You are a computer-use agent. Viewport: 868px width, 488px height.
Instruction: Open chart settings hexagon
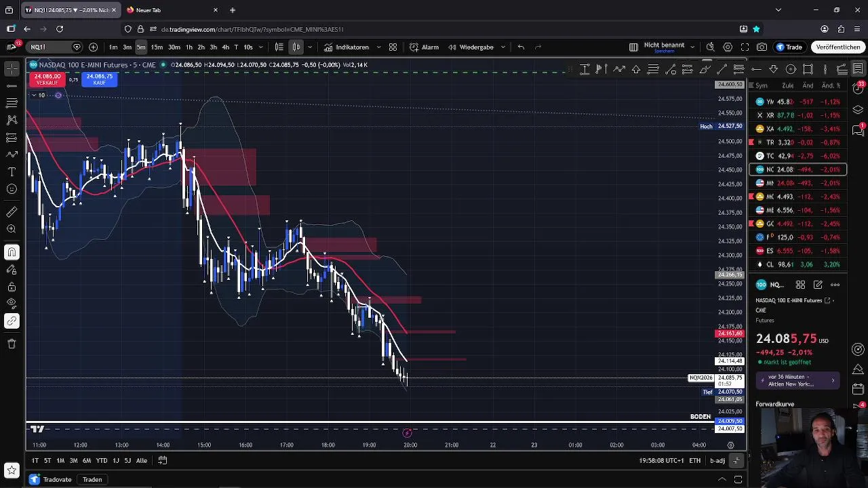[x=728, y=47]
